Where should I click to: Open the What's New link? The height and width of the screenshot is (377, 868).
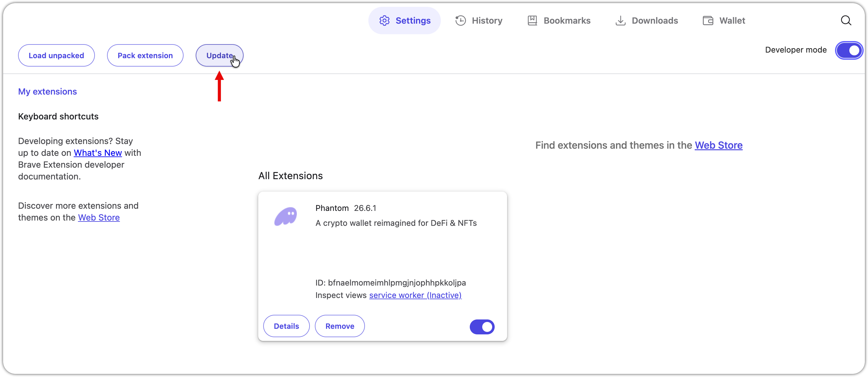pyautogui.click(x=98, y=153)
